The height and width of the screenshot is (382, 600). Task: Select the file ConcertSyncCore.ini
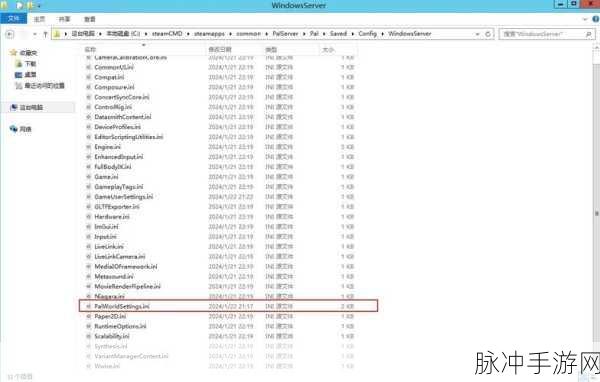point(122,97)
